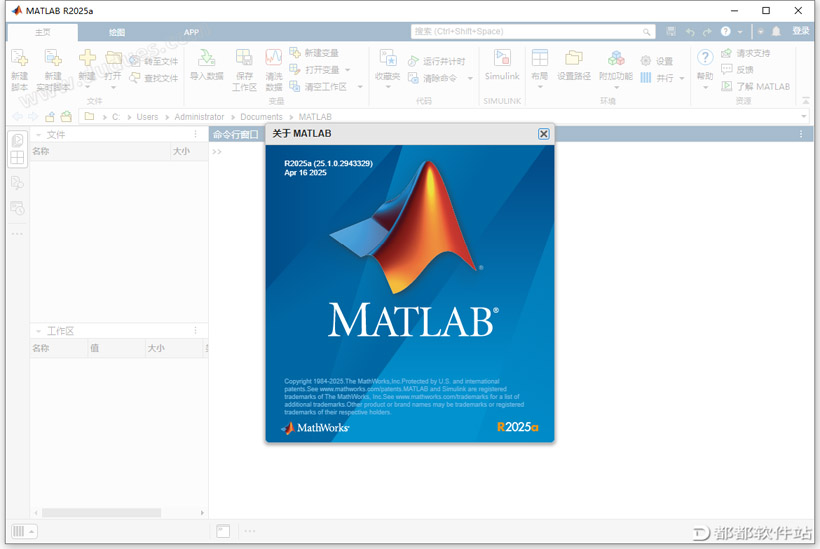Expand the Clear Workspace (清空工作区) dropdown arrow
Image resolution: width=820 pixels, height=549 pixels.
pyautogui.click(x=360, y=87)
